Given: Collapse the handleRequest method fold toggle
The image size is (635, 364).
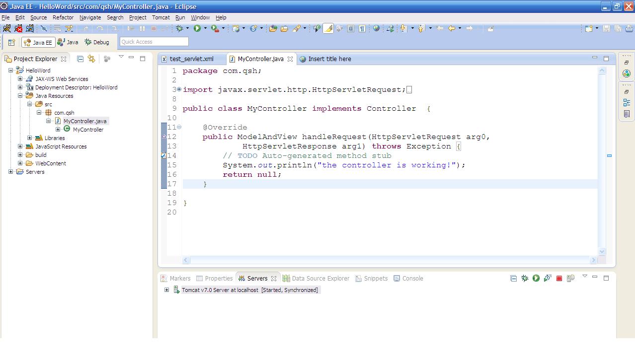Looking at the screenshot, I should coord(179,127).
